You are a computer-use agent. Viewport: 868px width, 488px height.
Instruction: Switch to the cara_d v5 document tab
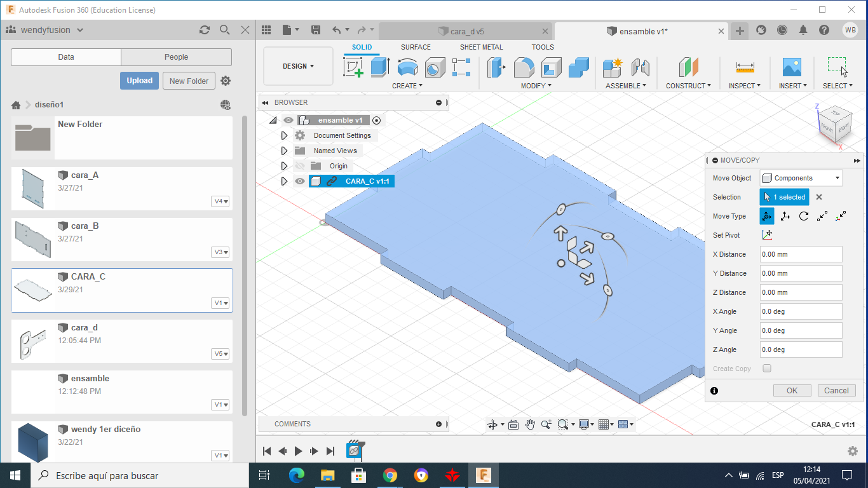466,31
